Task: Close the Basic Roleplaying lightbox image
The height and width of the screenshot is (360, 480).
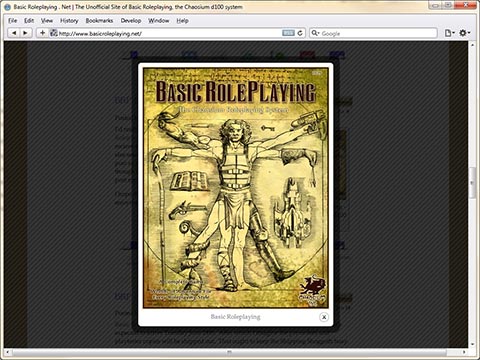Action: (324, 317)
